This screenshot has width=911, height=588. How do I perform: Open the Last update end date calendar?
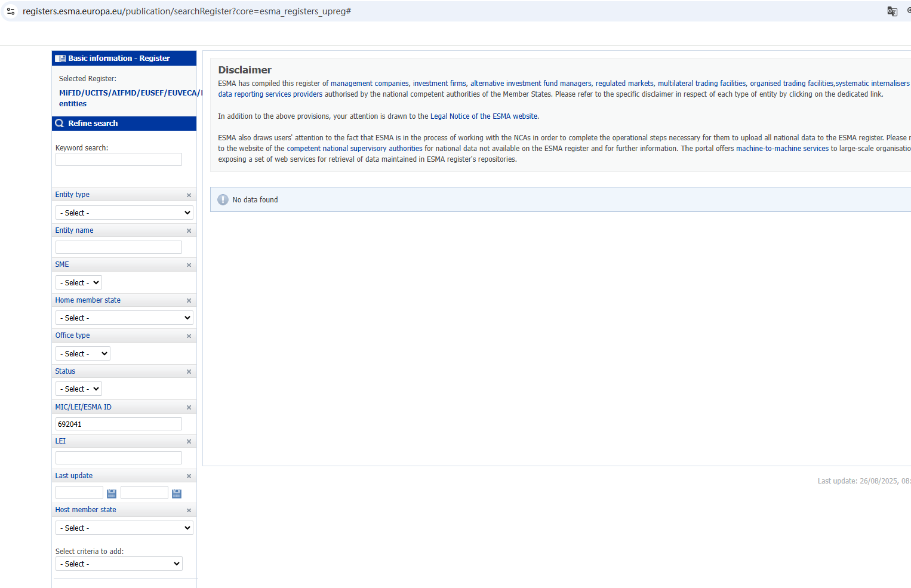(x=177, y=494)
